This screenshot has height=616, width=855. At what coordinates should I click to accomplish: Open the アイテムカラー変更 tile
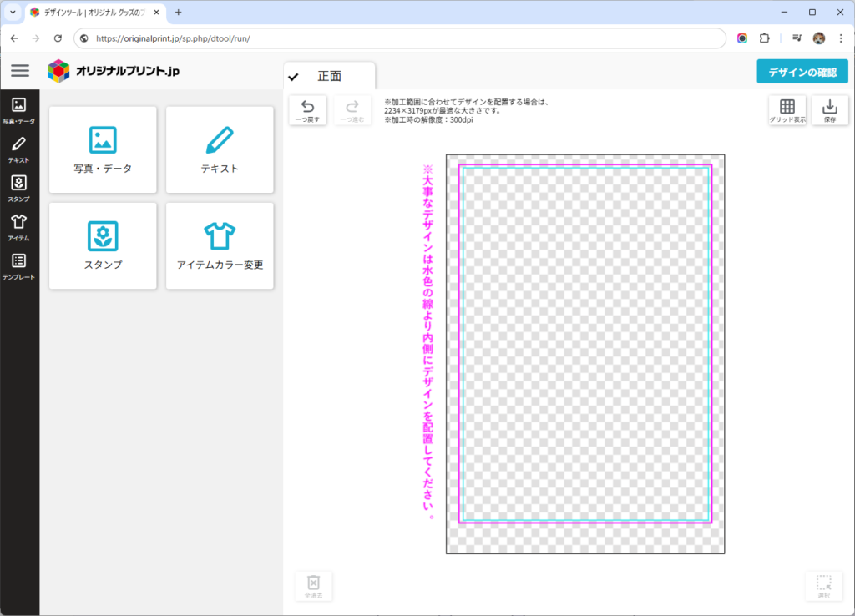pos(220,246)
